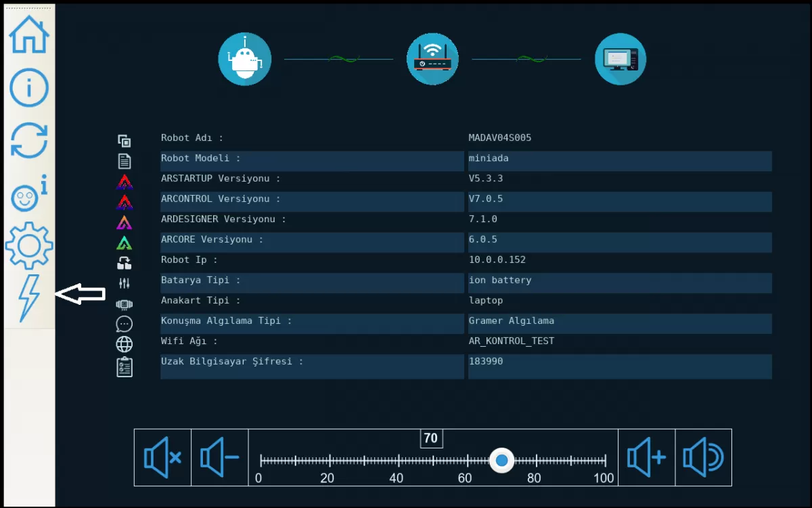This screenshot has width=812, height=508.
Task: Open the Home page from sidebar
Action: click(29, 34)
